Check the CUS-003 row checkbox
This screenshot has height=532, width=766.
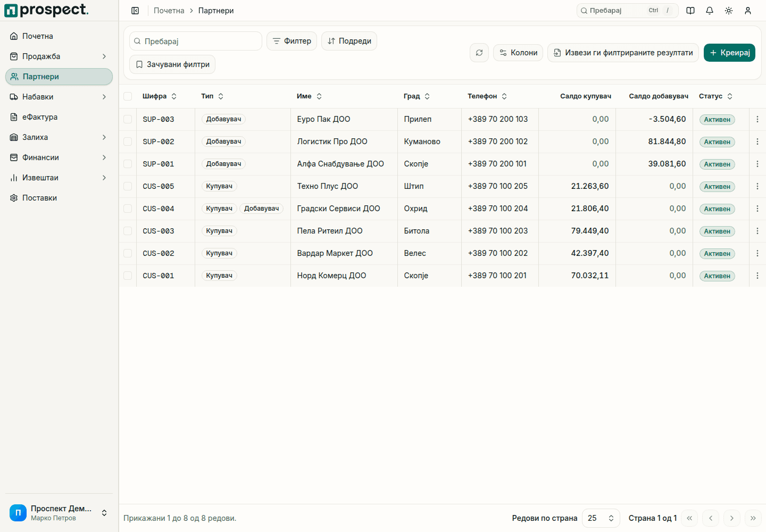(x=128, y=231)
